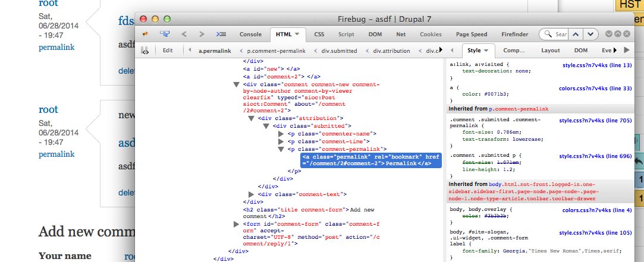Click second comment's permalink on Drupal page
Screen dimensions: 644x262
click(56, 154)
